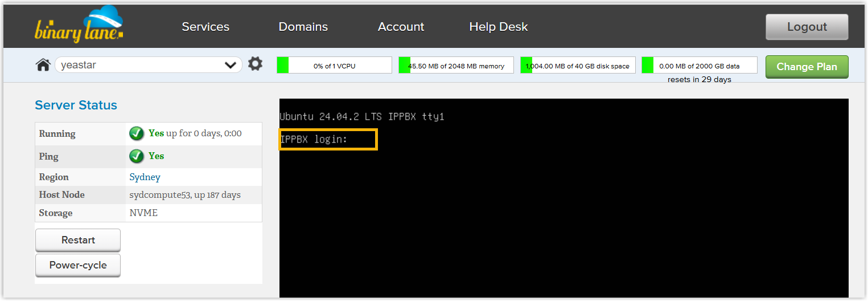Click the VCPU usage bar
This screenshot has width=868, height=301.
tap(334, 66)
